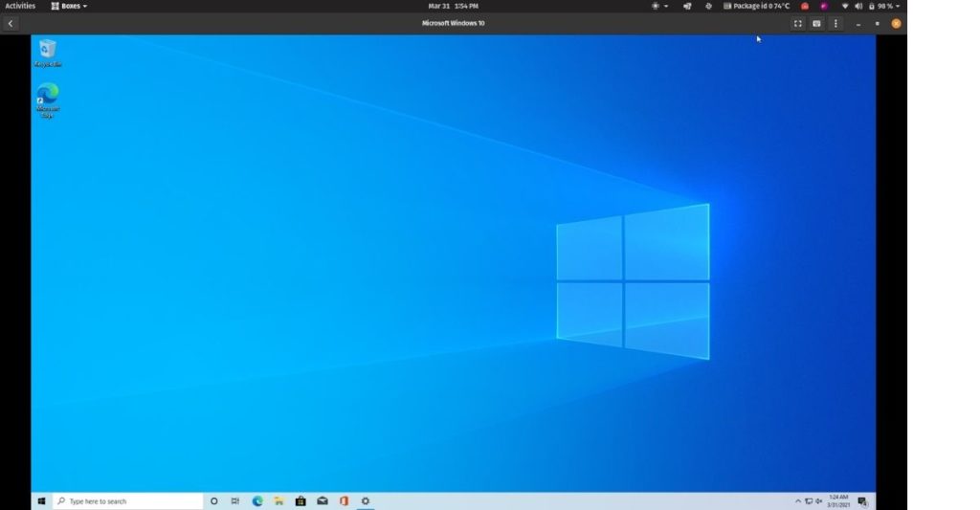The height and width of the screenshot is (510, 980).
Task: Open the date and time calendar popup
Action: tap(453, 6)
